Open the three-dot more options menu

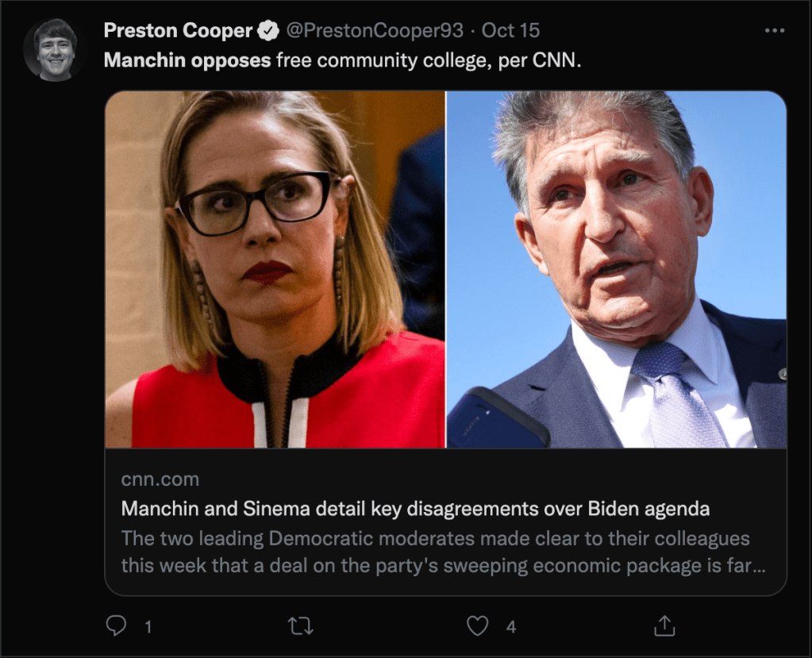tap(774, 31)
